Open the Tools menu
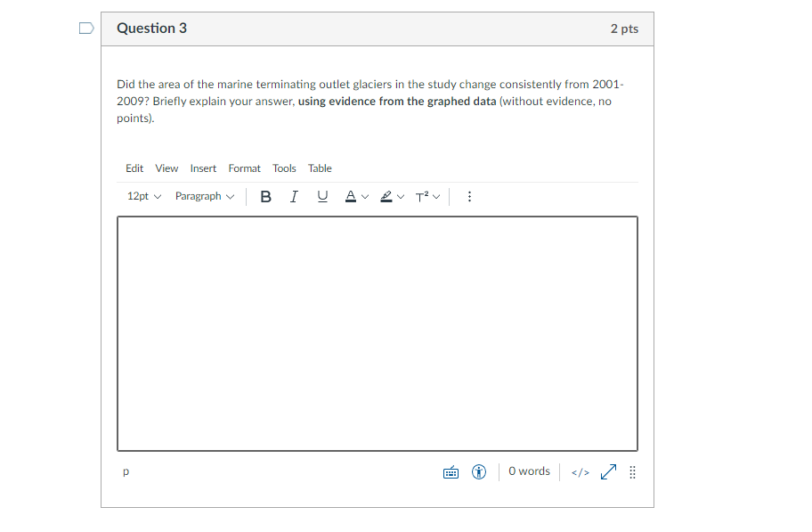812x532 pixels. tap(284, 168)
